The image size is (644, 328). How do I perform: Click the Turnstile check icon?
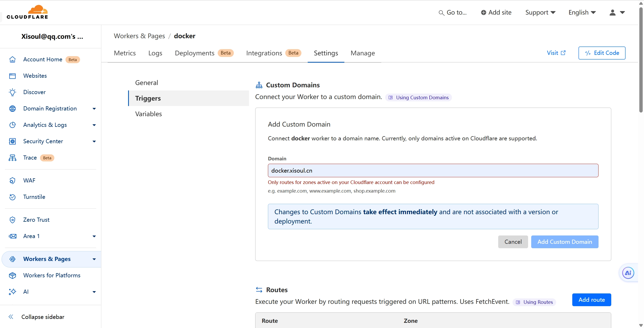click(12, 197)
